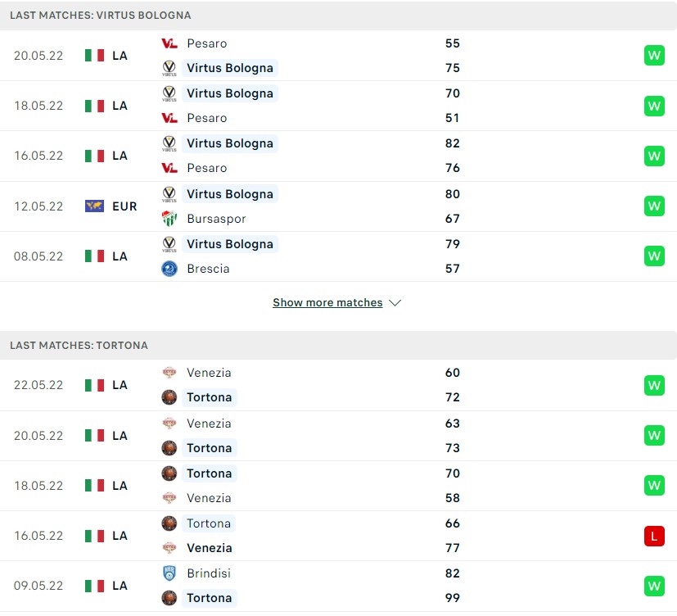Screen dimensions: 677x616
Task: Click the chevron beside Show more matches
Action: pos(395,303)
